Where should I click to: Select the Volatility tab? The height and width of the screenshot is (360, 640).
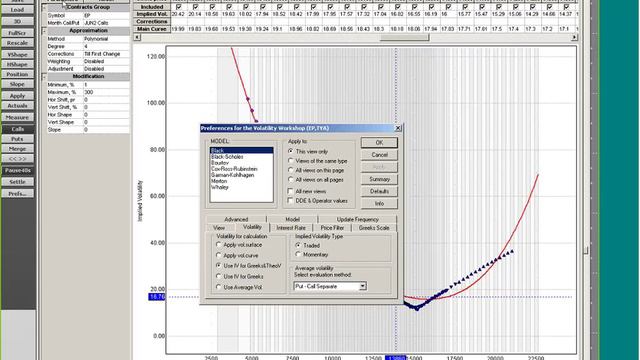point(252,227)
